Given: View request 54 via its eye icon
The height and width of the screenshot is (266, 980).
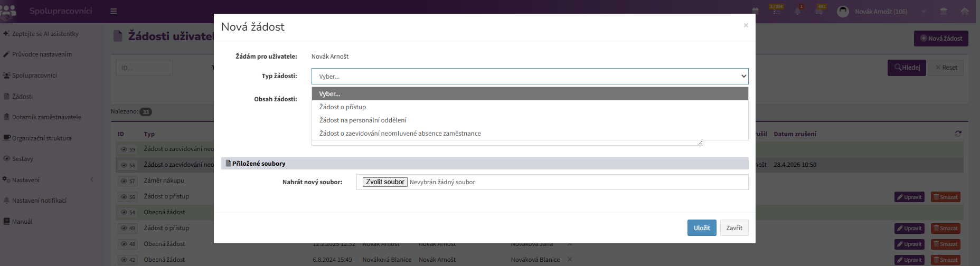Looking at the screenshot, I should (128, 212).
